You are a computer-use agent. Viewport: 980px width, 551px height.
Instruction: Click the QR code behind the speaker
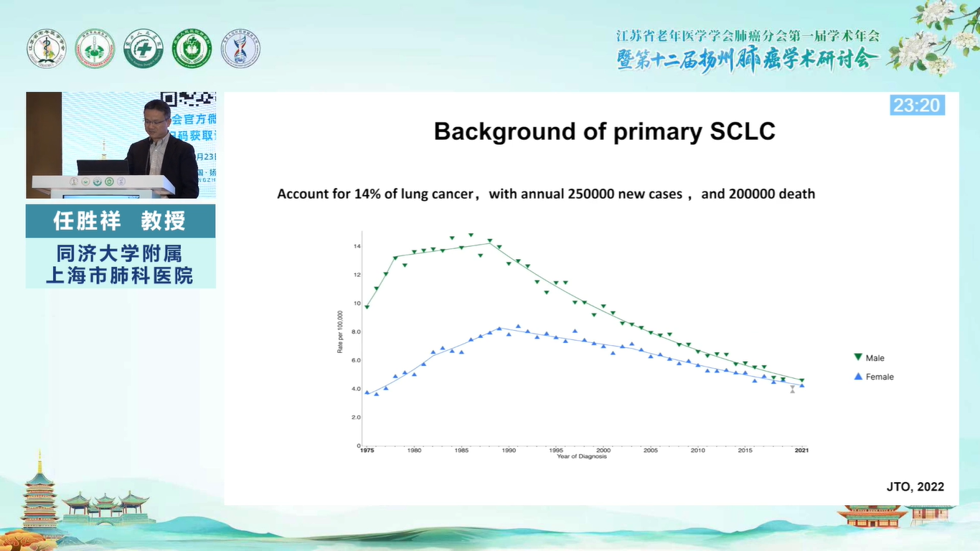tap(188, 100)
